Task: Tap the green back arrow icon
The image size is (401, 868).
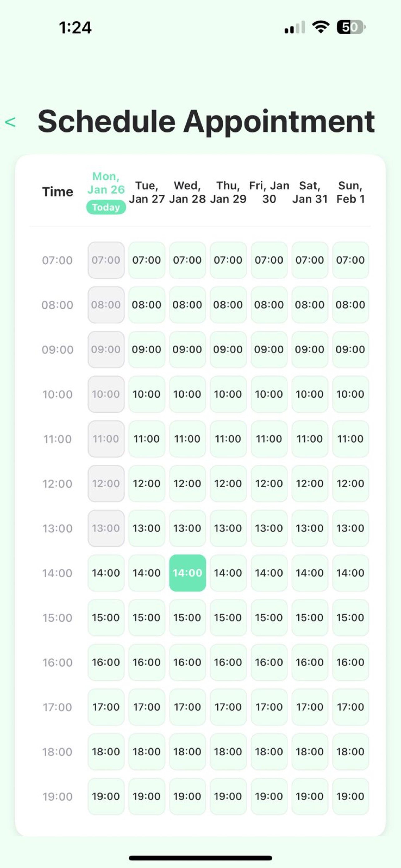Action: (10, 122)
